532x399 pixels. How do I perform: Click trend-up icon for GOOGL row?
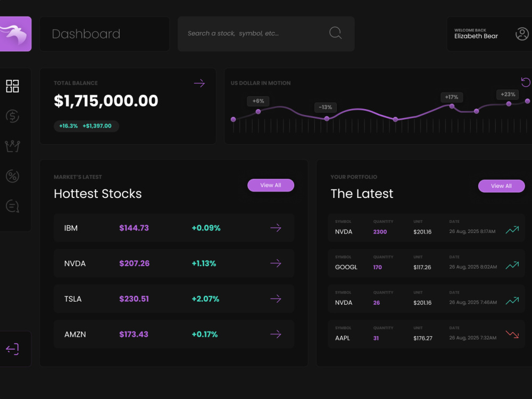pyautogui.click(x=512, y=265)
